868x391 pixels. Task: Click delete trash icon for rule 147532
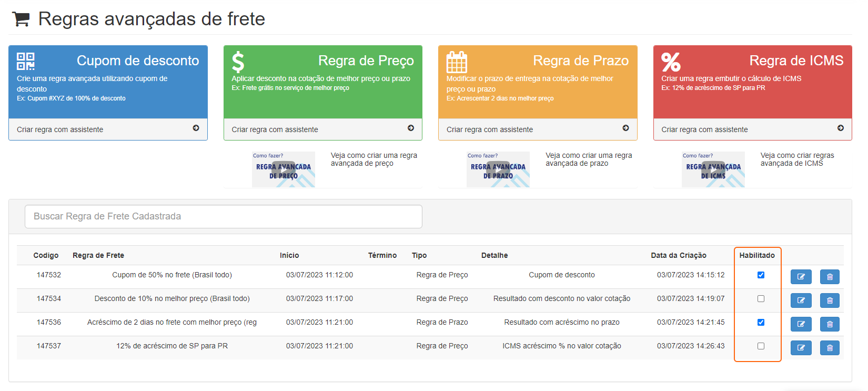830,277
